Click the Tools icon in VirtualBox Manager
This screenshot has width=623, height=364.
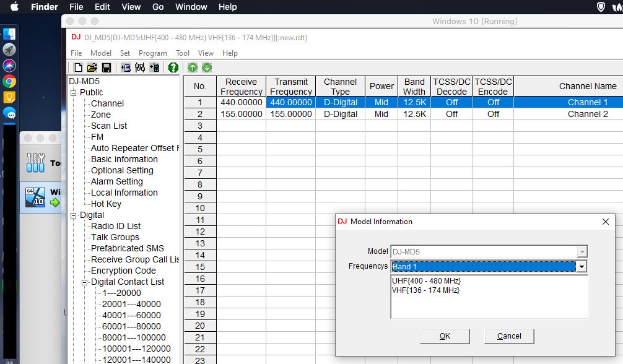coord(35,163)
